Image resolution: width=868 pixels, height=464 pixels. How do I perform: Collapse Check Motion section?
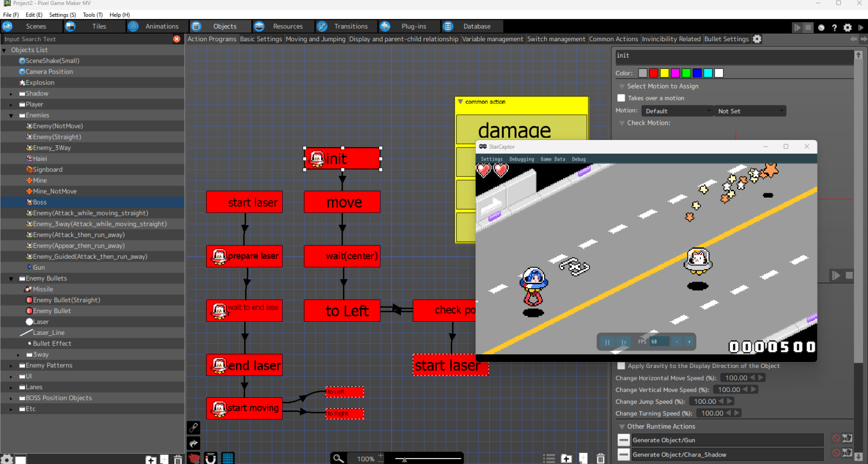click(622, 123)
